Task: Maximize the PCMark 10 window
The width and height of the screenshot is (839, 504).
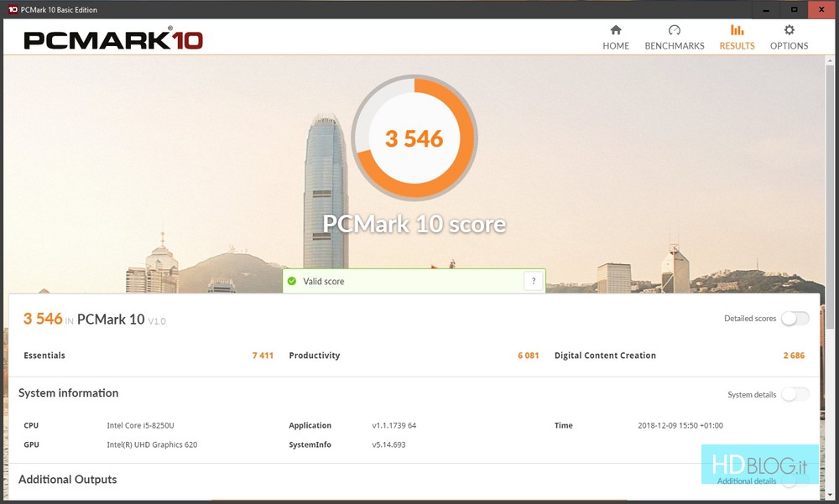Action: (794, 9)
